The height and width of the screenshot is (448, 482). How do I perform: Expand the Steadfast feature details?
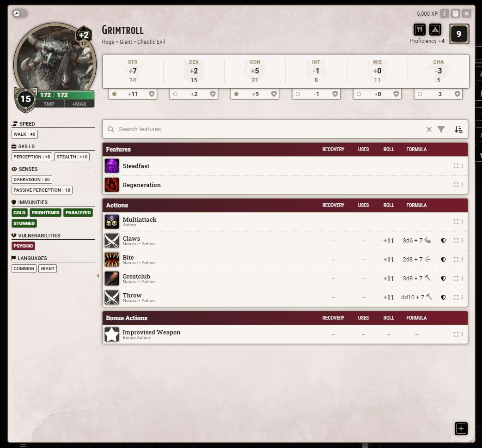pos(456,166)
